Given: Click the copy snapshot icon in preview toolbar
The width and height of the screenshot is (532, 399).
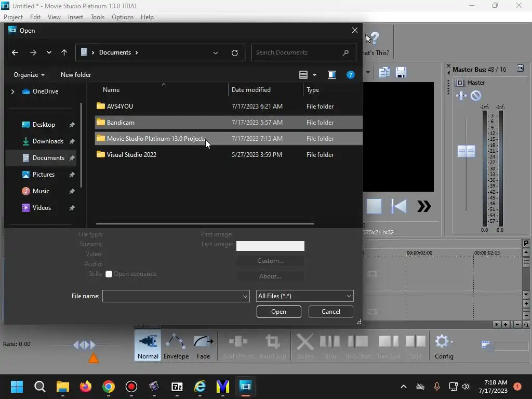Looking at the screenshot, I should [384, 72].
